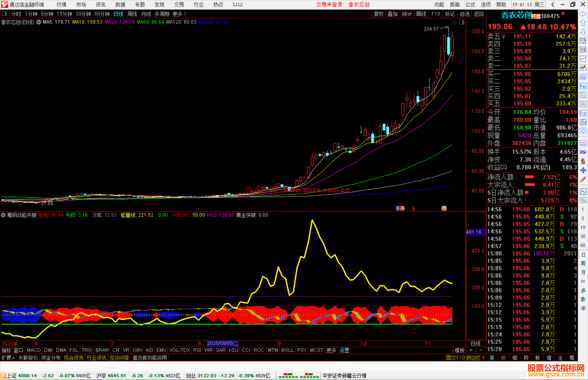Collapse the 侧边栏 sidebar chevrons
Screen dimensions: 588x380
(483, 358)
